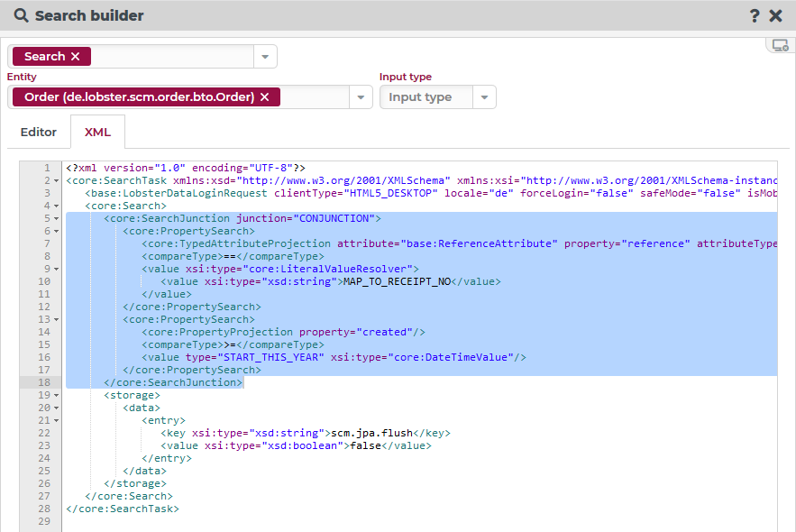Open the Search type dropdown arrow

coord(265,56)
